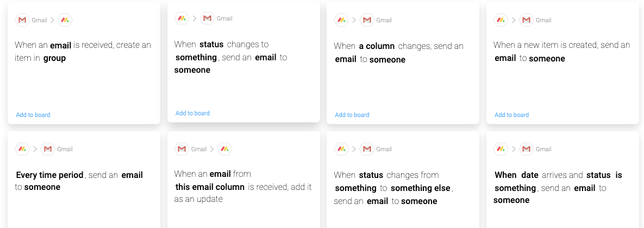This screenshot has height=228, width=644.
Task: Add column-changes email recipe to board
Action: (x=352, y=115)
